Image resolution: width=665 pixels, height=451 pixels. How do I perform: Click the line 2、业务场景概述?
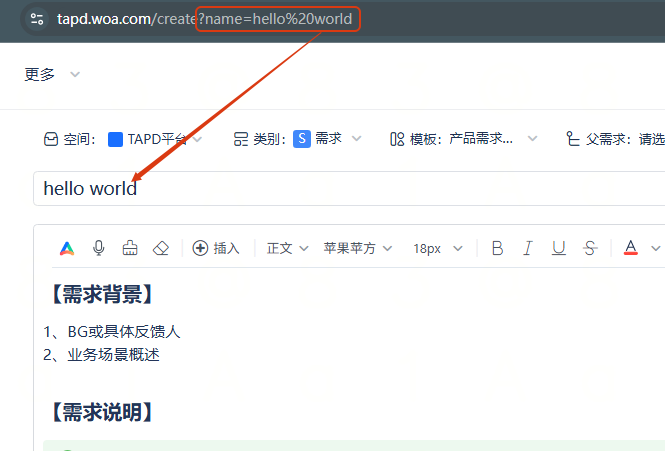[x=101, y=355]
